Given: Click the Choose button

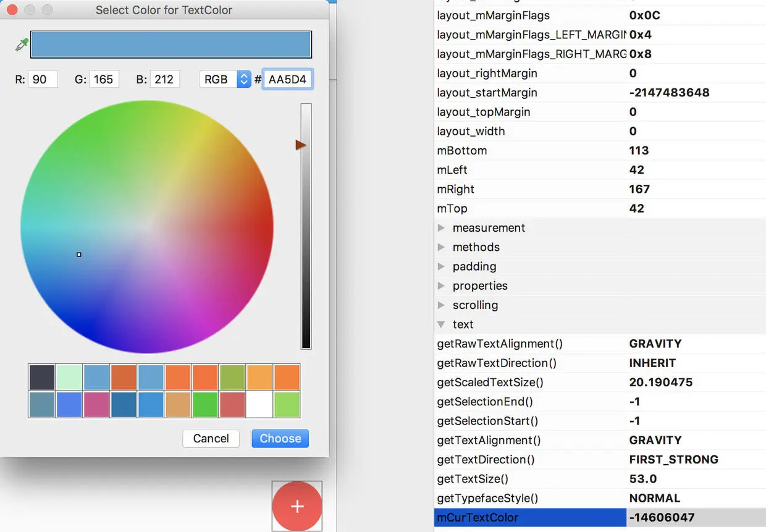Looking at the screenshot, I should coord(280,439).
